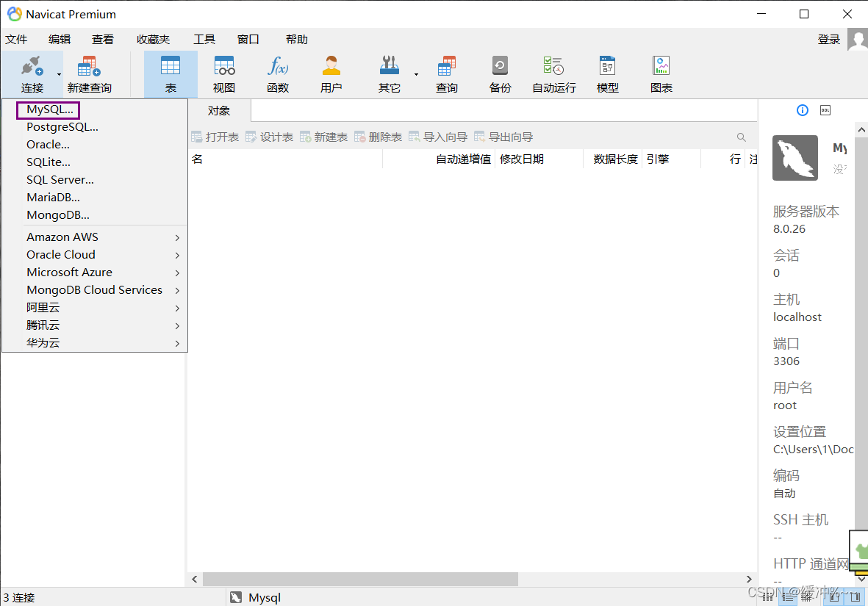Click the Mysql connection icon in status bar

pyautogui.click(x=236, y=598)
